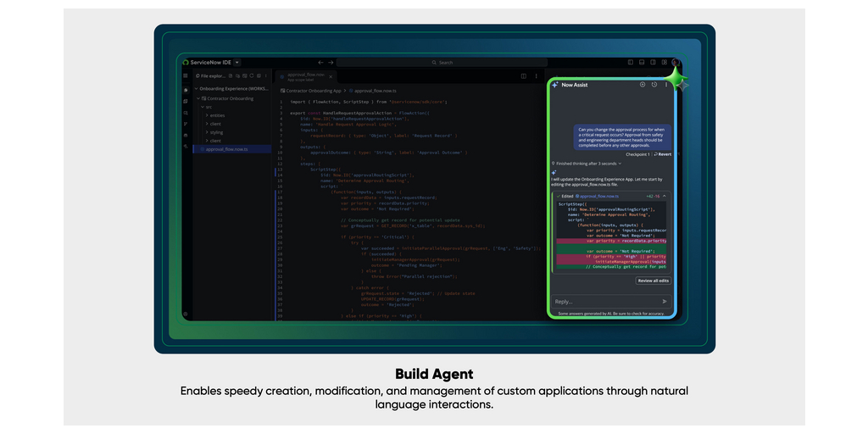Select the file explorer activity bar icon
The height and width of the screenshot is (434, 868).
(186, 90)
